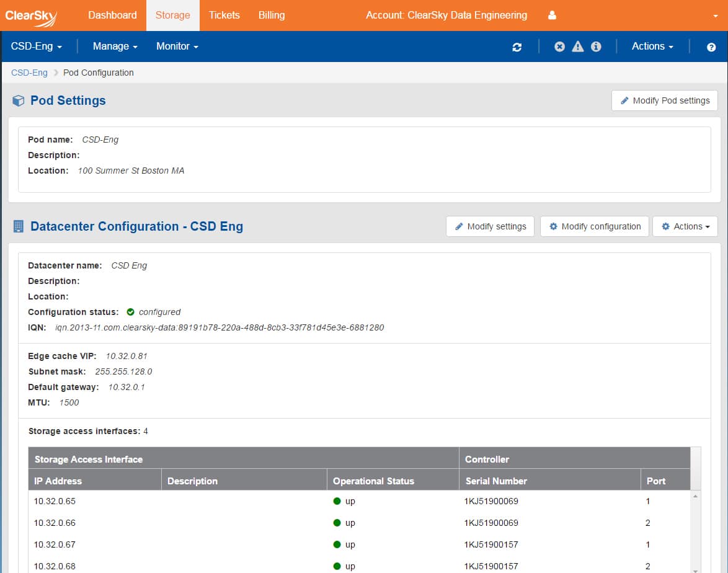Select IP address 10.32.0.66 cell
Viewport: 728px width, 573px height.
55,523
